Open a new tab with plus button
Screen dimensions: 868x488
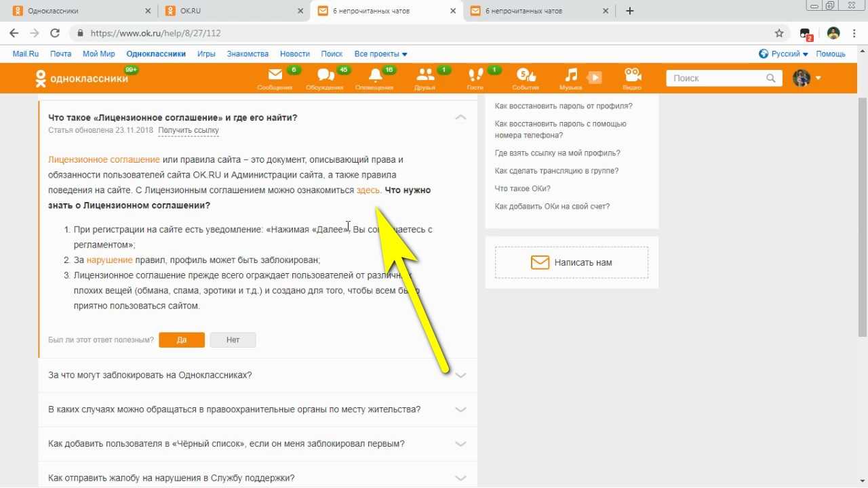pos(629,11)
